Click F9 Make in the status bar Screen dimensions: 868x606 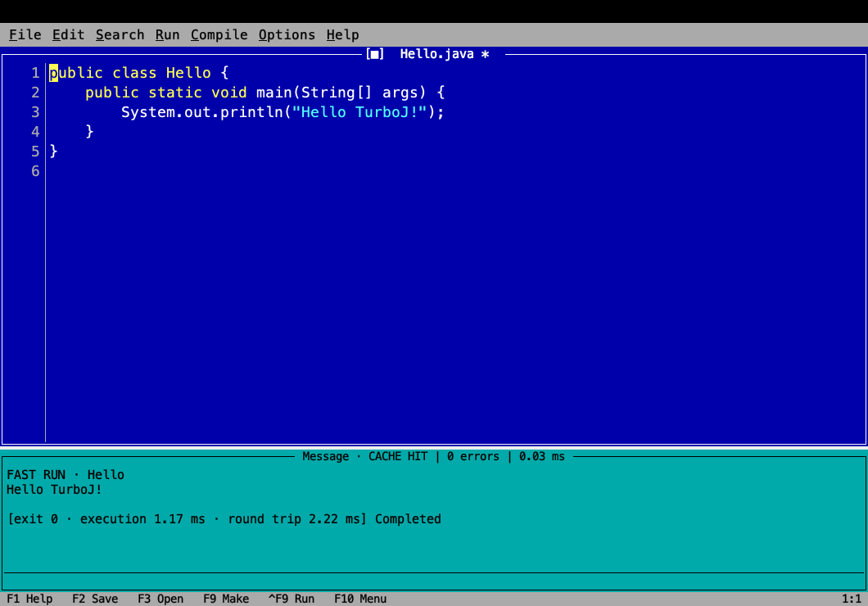pyautogui.click(x=226, y=599)
